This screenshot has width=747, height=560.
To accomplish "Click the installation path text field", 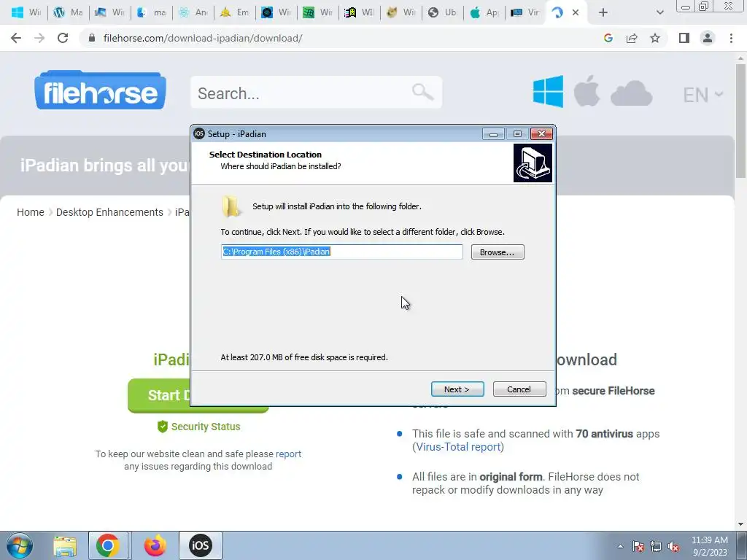I will click(x=342, y=252).
